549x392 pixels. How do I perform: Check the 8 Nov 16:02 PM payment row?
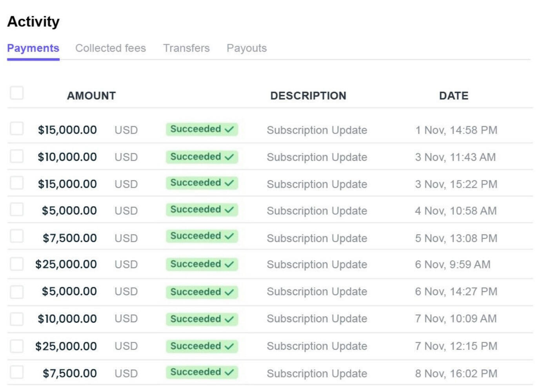[x=17, y=372]
